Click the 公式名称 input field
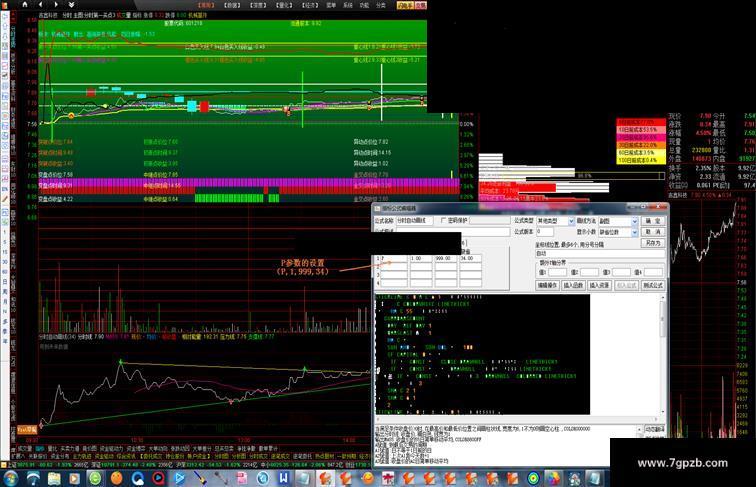 [x=414, y=220]
